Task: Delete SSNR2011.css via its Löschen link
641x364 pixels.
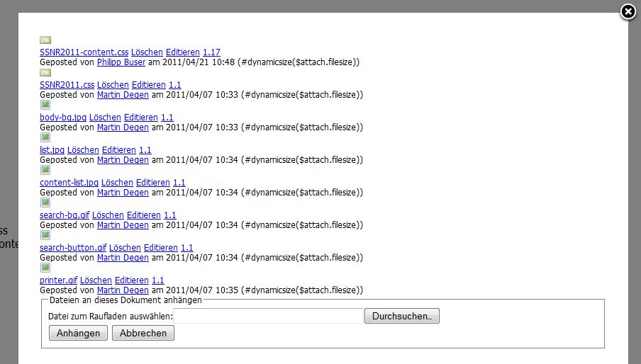Action: [113, 85]
